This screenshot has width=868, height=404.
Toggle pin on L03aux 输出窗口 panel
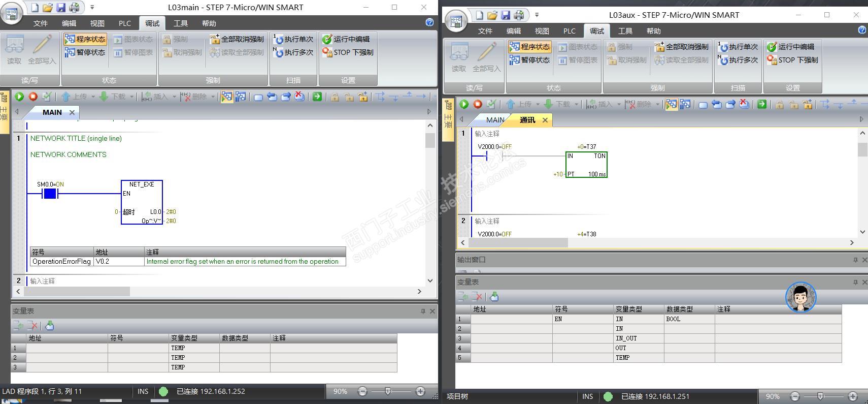click(855, 260)
